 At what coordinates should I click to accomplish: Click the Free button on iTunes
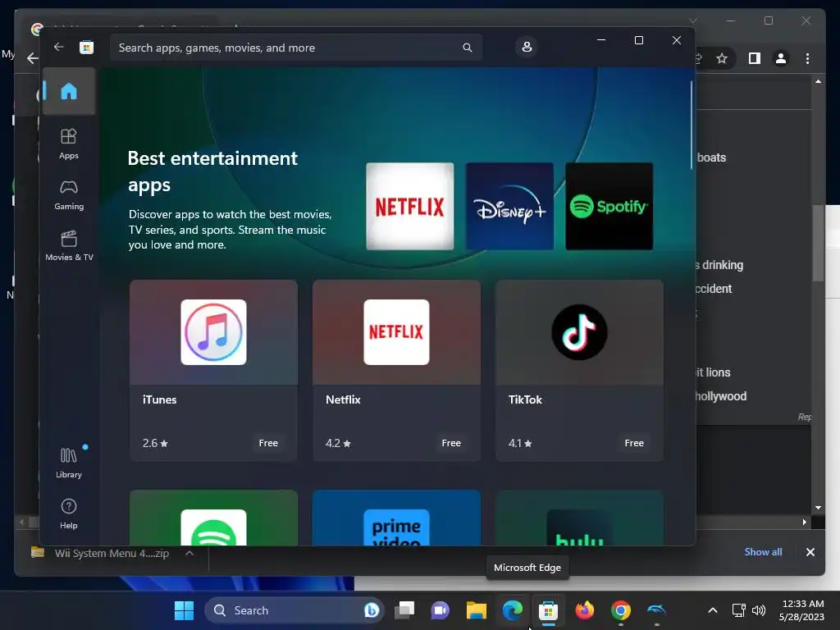click(x=268, y=443)
